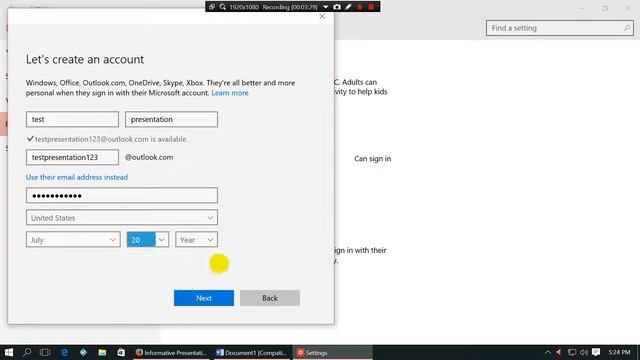Pause the recording with the red pause button
Viewport: 640px width, 360px height.
coord(360,7)
